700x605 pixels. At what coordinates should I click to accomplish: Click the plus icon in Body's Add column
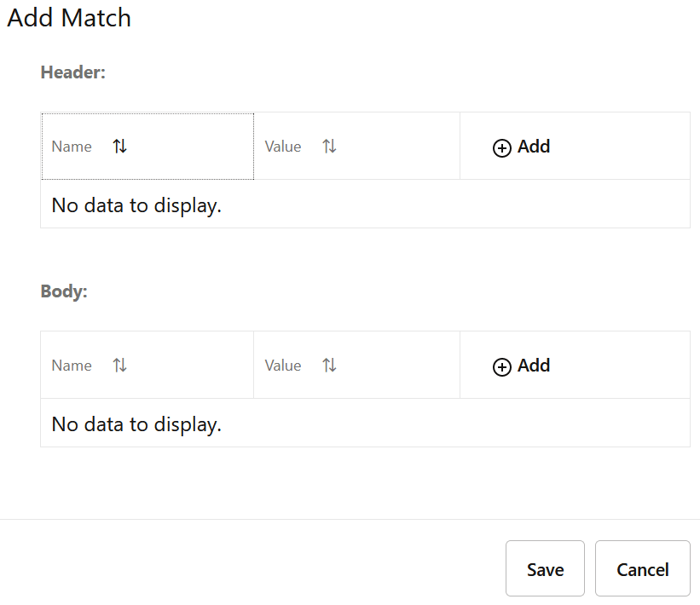click(x=500, y=366)
